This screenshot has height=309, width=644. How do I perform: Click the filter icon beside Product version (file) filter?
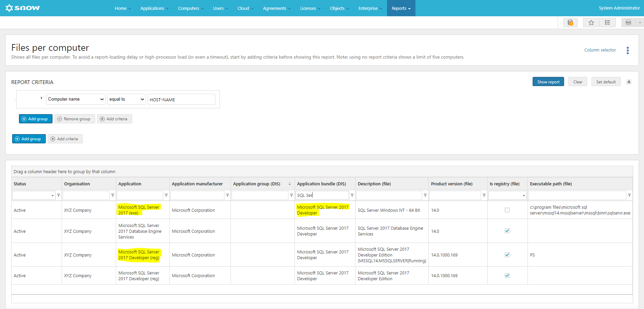(484, 195)
